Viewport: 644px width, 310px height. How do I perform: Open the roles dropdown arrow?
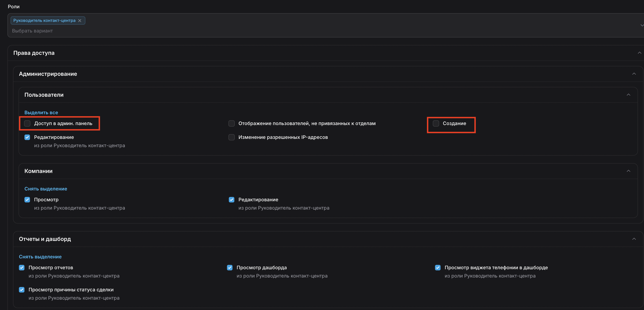[x=641, y=25]
